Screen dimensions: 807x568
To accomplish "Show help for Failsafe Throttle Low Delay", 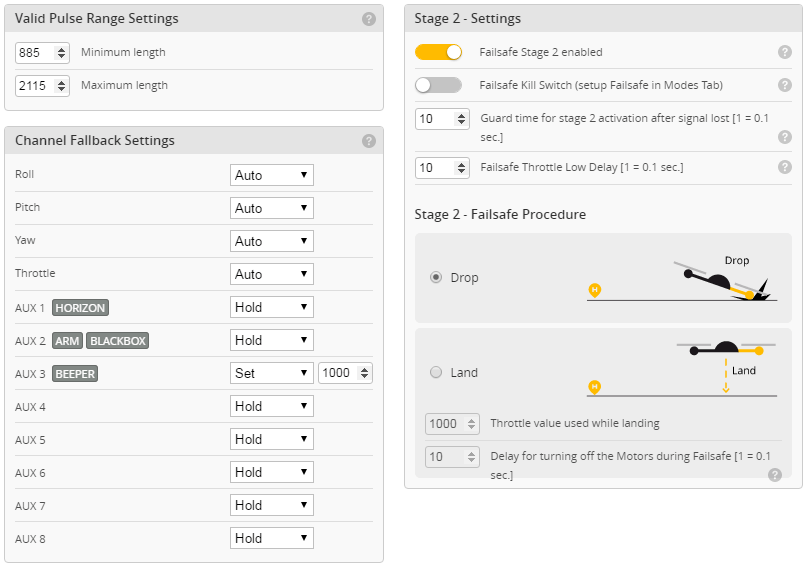I will (784, 167).
